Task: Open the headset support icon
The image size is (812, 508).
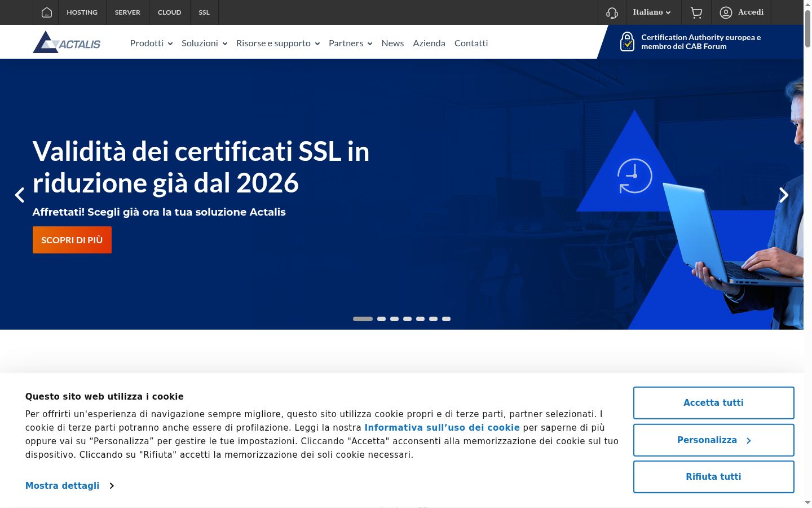Action: (612, 12)
